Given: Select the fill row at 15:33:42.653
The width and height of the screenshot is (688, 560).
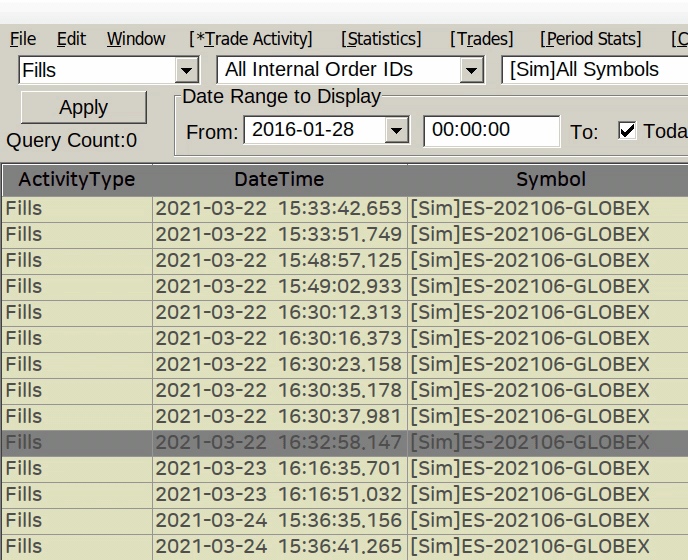Looking at the screenshot, I should click(278, 208).
